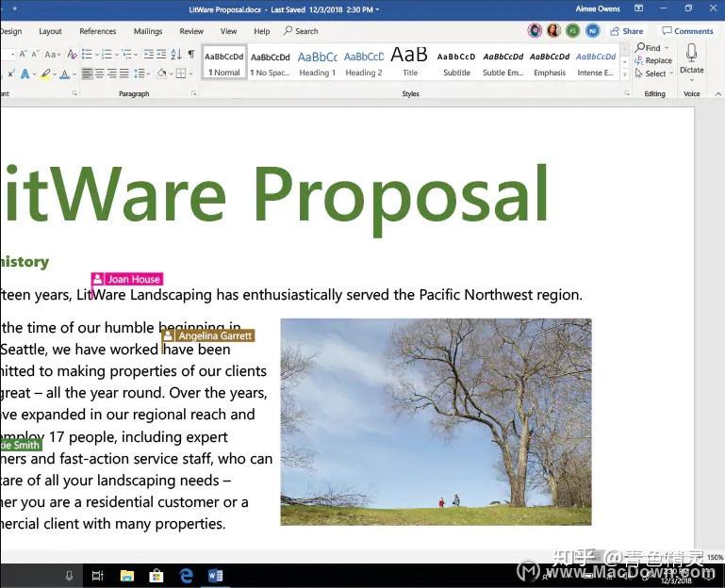Toggle align left paragraph alignment
Image resolution: width=725 pixels, height=588 pixels.
coord(87,73)
